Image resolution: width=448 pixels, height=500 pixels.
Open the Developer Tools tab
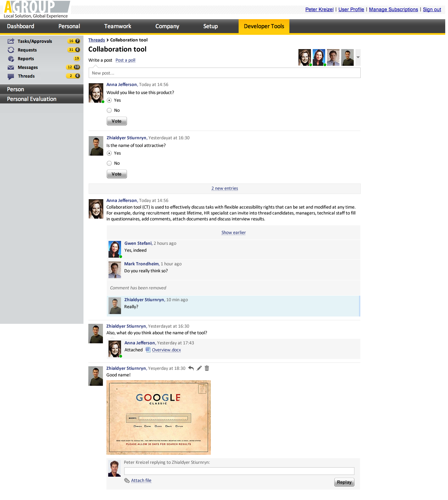click(264, 26)
